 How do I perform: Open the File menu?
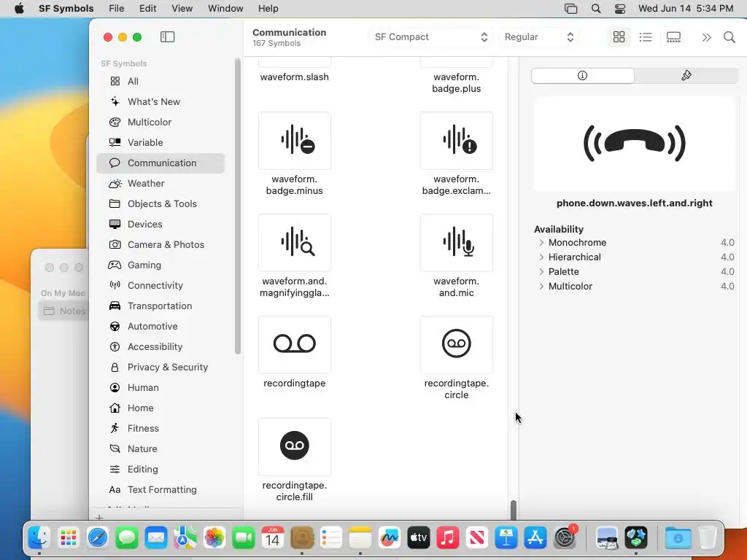click(x=116, y=9)
